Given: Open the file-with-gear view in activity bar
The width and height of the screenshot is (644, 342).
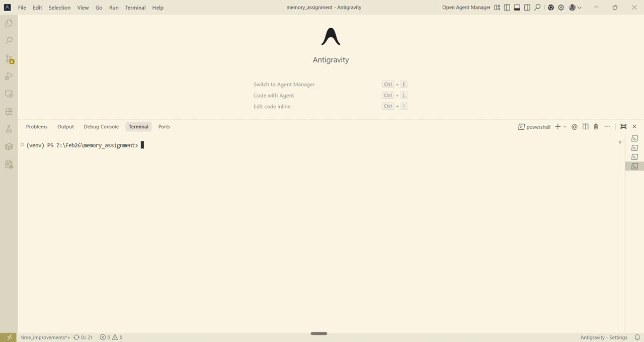Looking at the screenshot, I should click(9, 164).
